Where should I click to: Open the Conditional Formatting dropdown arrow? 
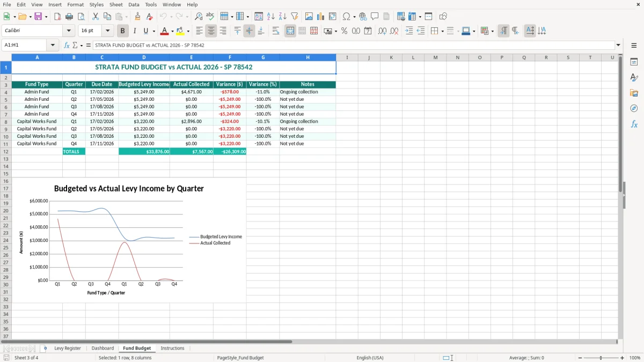pos(492,31)
